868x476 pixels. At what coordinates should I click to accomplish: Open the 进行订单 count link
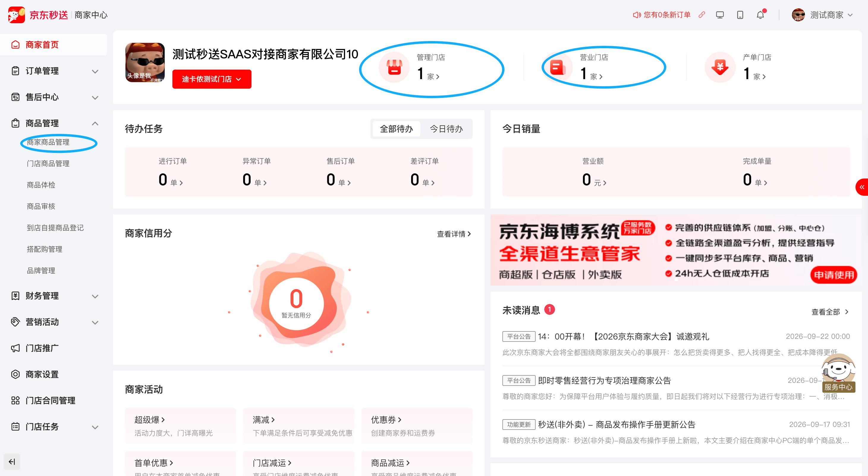[x=171, y=179]
